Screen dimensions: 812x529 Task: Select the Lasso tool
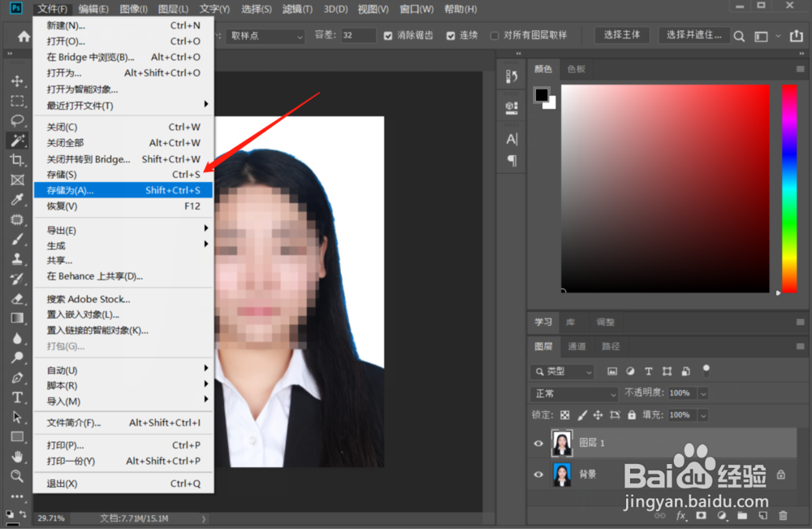17,120
